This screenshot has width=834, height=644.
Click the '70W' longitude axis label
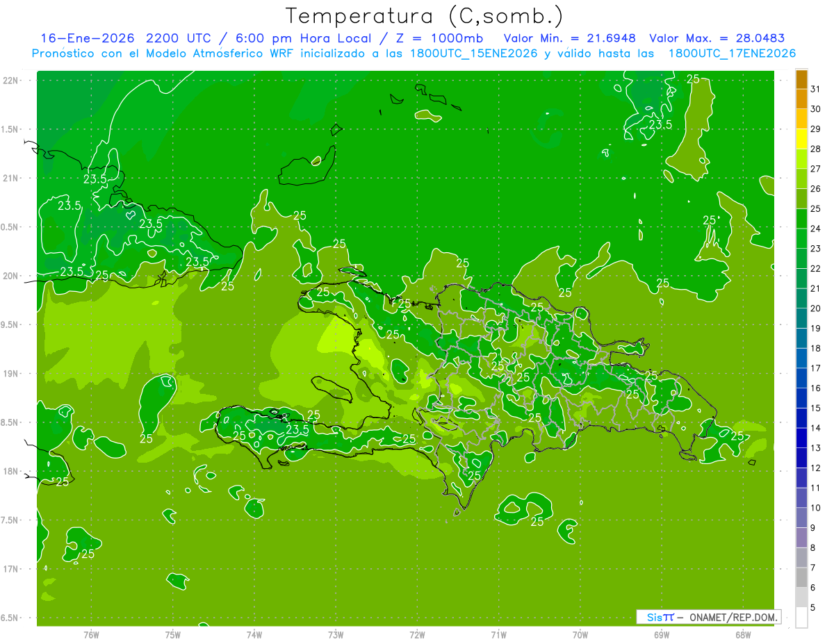580,635
